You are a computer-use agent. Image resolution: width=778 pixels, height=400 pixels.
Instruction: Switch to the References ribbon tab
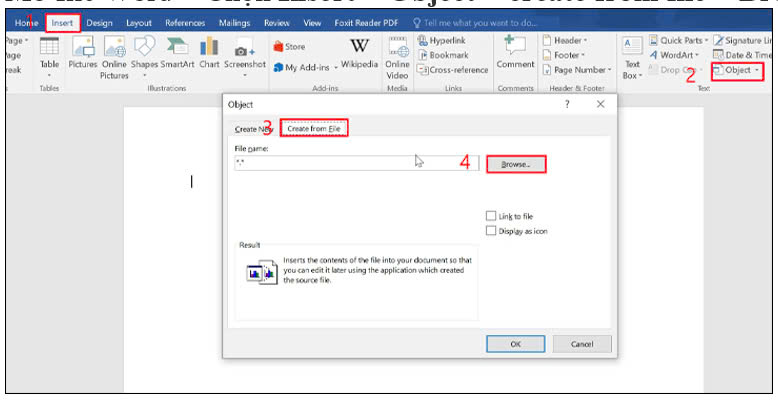click(185, 23)
